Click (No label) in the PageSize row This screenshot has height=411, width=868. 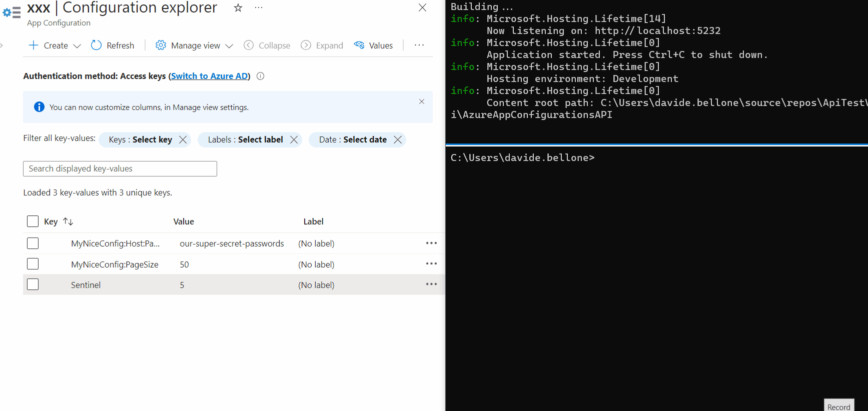click(316, 264)
